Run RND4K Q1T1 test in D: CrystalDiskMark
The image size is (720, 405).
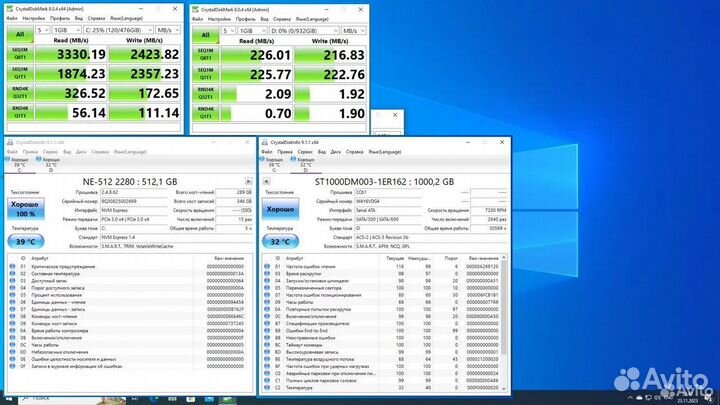tap(205, 113)
